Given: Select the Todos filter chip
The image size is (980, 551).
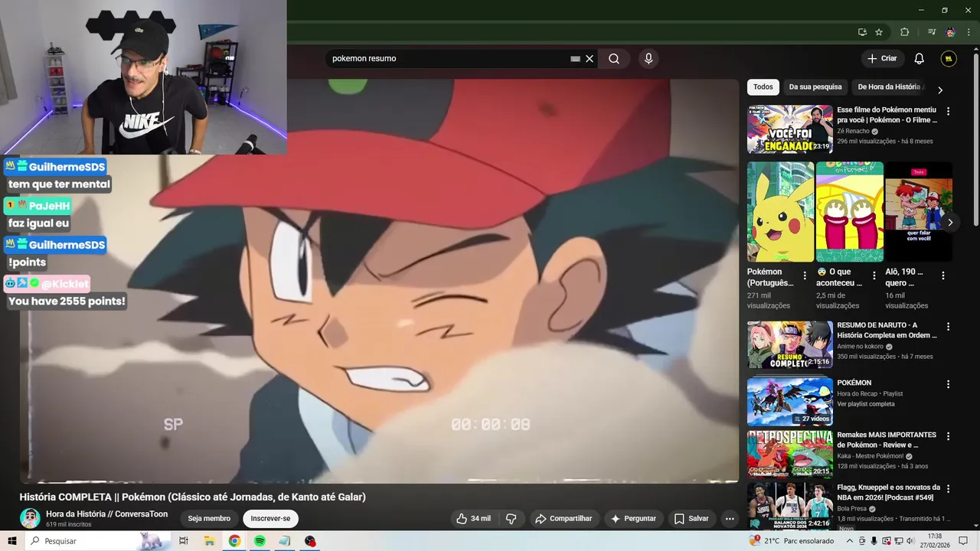Looking at the screenshot, I should click(763, 87).
